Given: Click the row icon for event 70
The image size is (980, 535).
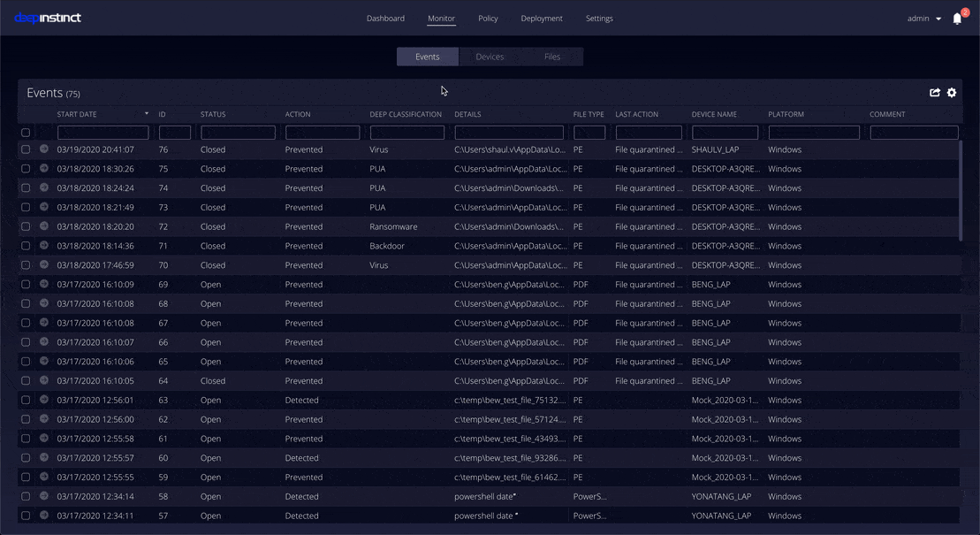Looking at the screenshot, I should click(44, 264).
